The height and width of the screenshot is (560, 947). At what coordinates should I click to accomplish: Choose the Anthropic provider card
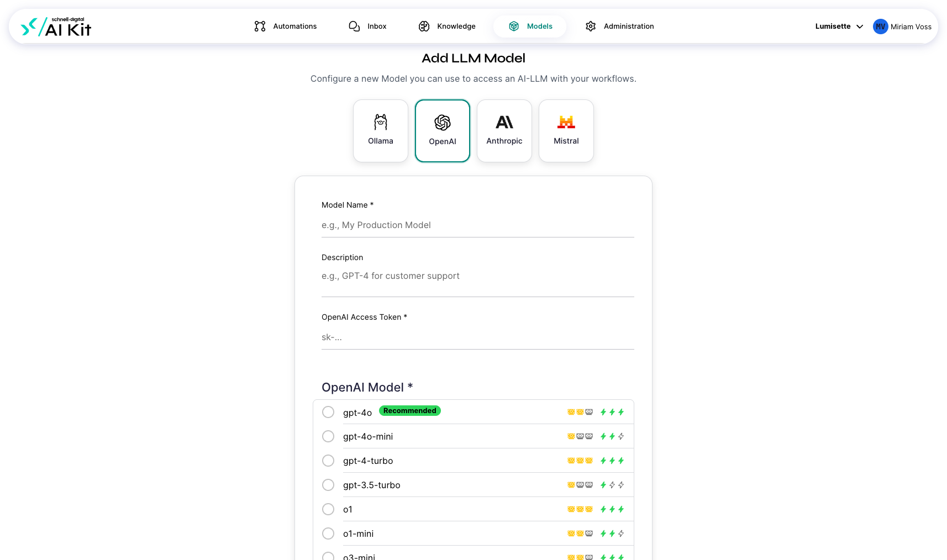click(504, 131)
